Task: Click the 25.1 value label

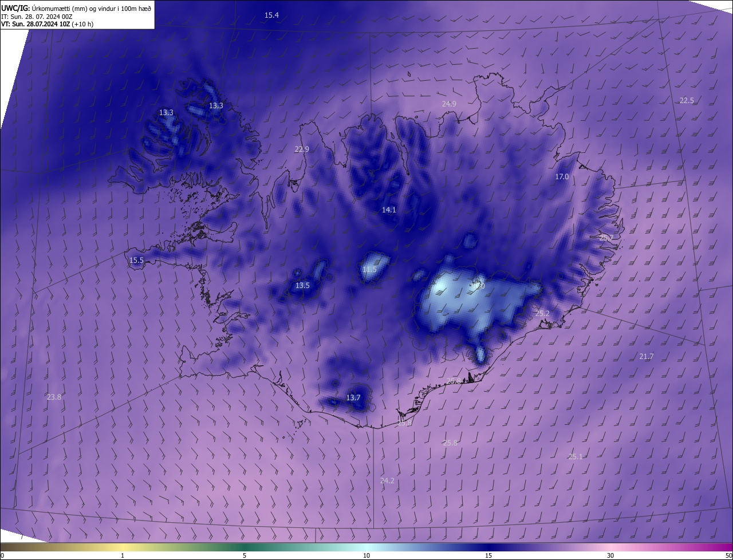Action: pyautogui.click(x=576, y=457)
